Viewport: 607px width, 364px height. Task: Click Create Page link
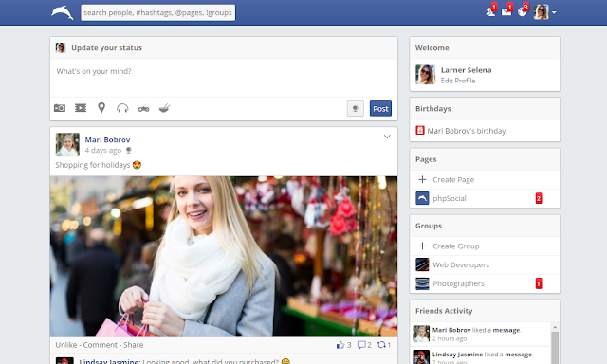coord(453,179)
